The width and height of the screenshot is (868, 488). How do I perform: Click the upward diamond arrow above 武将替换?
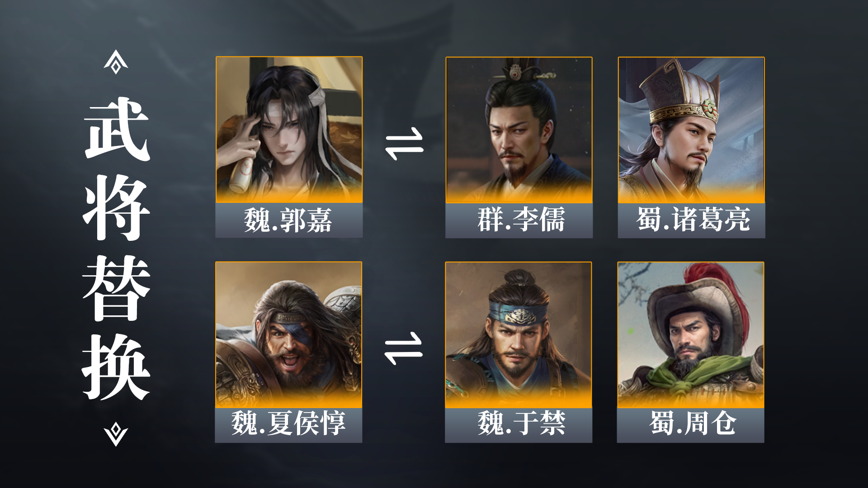click(116, 62)
